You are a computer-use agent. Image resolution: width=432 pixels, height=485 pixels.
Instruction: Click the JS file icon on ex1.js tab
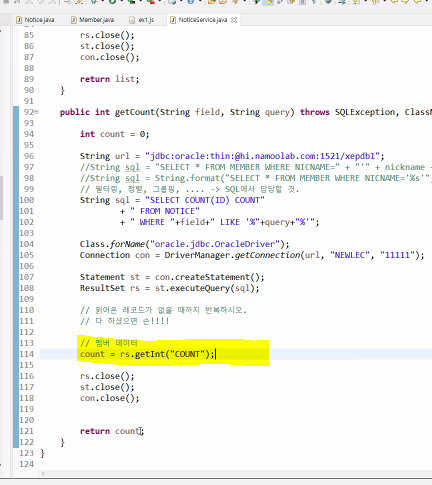click(x=132, y=20)
